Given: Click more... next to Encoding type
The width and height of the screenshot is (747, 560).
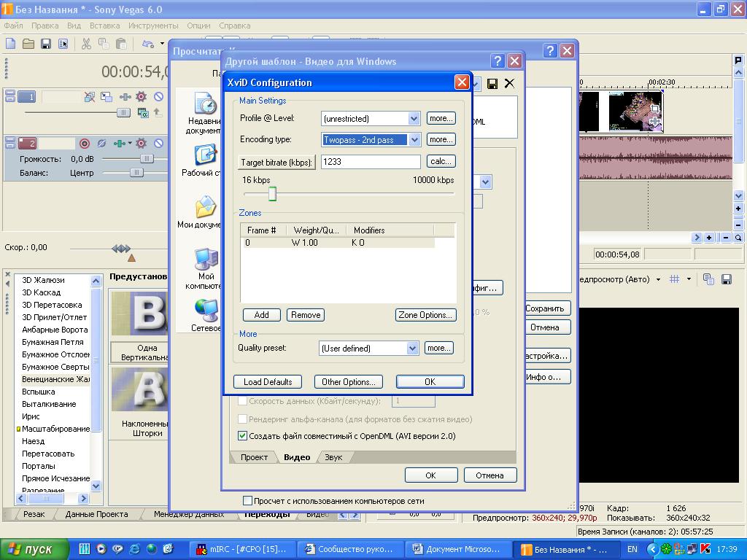Looking at the screenshot, I should point(441,139).
